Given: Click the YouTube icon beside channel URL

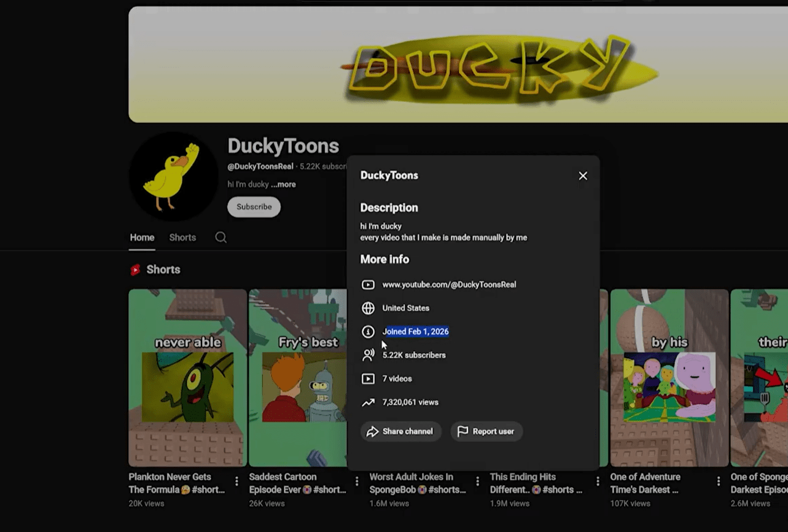Looking at the screenshot, I should (368, 285).
